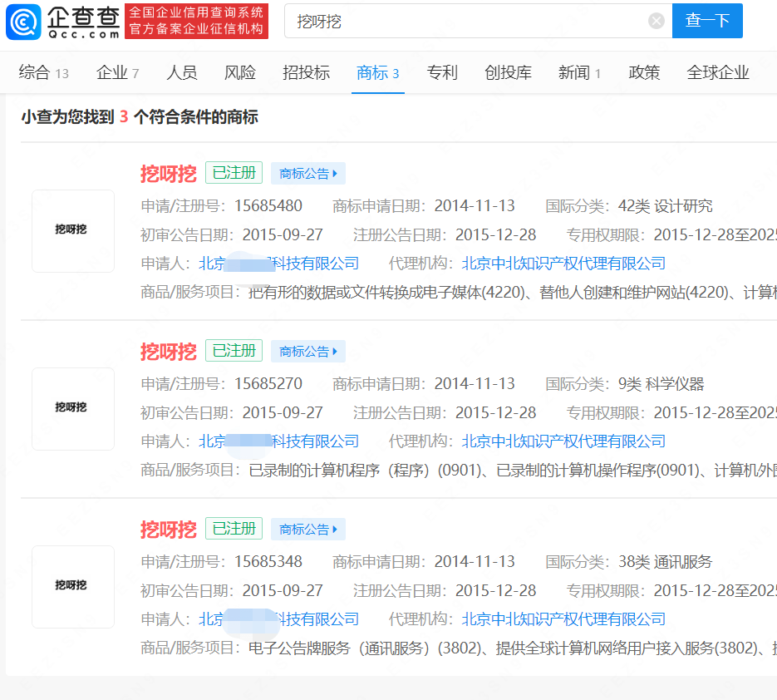Open second 挖呀挖 trademark thumbnail image
The height and width of the screenshot is (700, 777).
[73, 408]
